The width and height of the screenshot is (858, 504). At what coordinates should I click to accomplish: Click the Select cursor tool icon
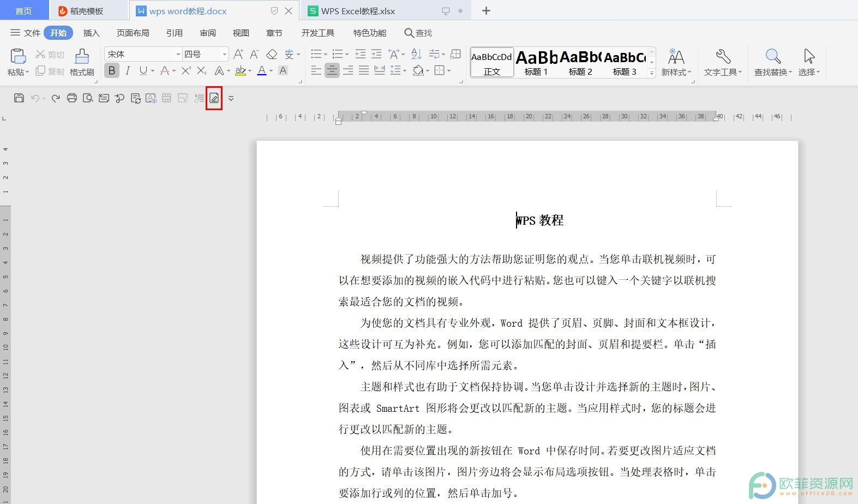(809, 57)
